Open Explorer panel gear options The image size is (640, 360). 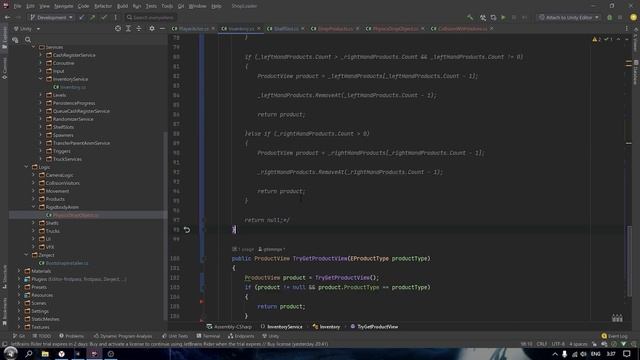point(152,29)
